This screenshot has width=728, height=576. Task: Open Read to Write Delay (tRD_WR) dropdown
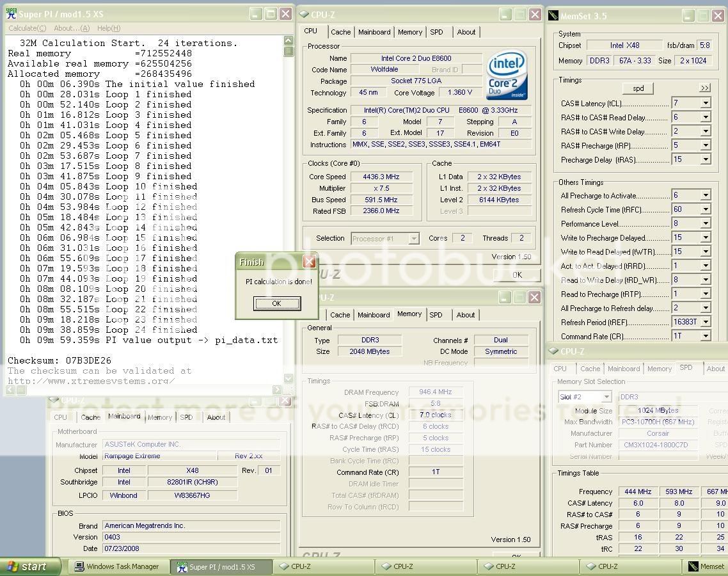pyautogui.click(x=705, y=280)
